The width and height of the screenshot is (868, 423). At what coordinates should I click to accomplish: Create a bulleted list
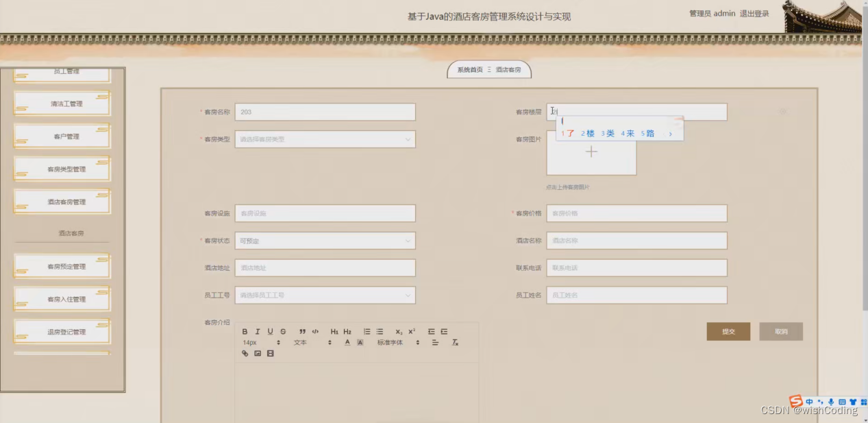coord(380,332)
